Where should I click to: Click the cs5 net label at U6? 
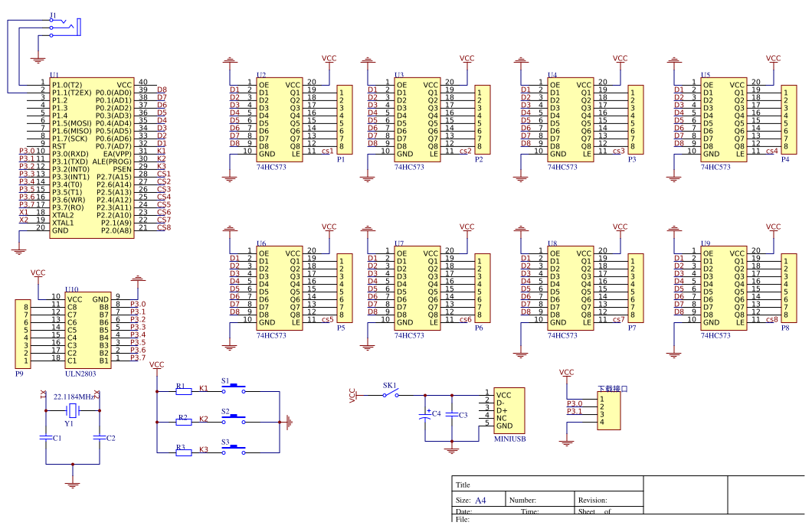(327, 319)
